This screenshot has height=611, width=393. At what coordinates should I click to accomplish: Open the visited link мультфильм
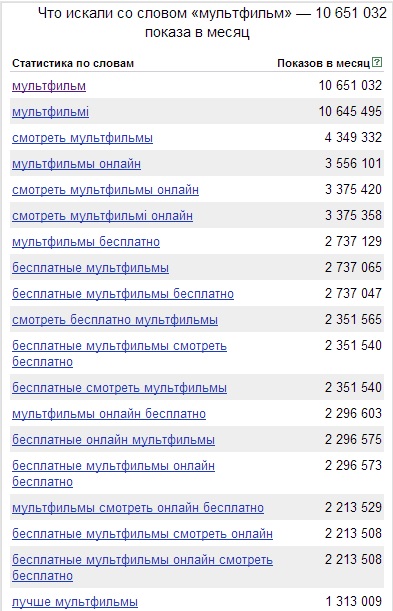49,86
